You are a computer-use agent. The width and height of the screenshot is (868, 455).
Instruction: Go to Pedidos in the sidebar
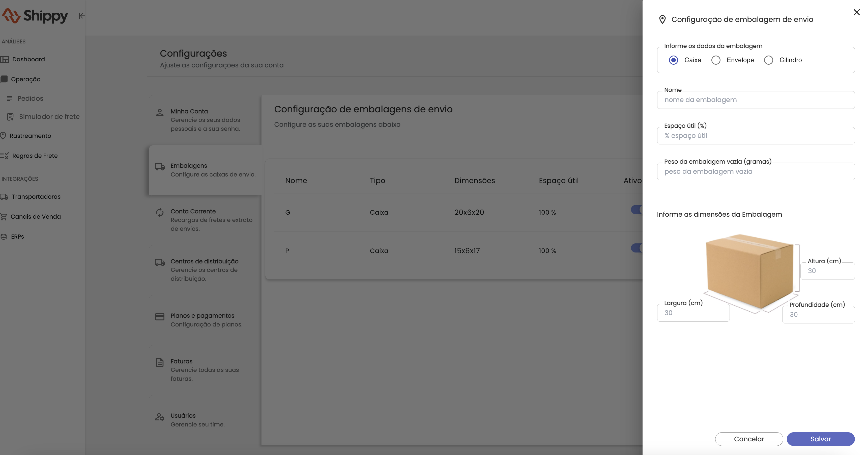[x=30, y=98]
